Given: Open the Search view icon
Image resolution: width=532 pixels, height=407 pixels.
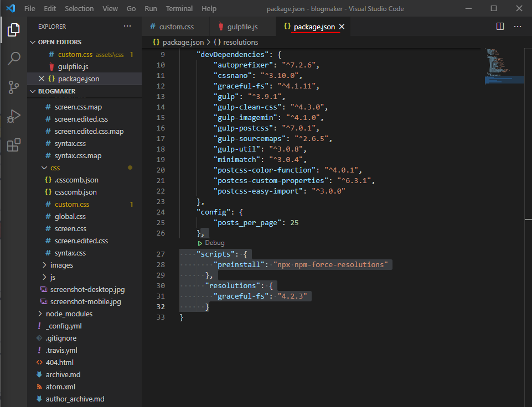Looking at the screenshot, I should 14,58.
